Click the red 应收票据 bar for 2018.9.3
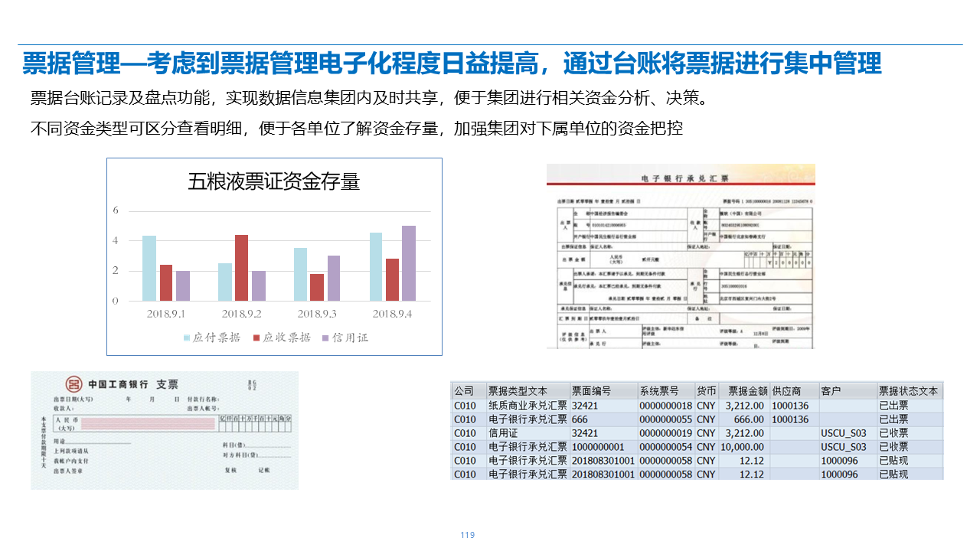The height and width of the screenshot is (551, 980). pyautogui.click(x=317, y=287)
